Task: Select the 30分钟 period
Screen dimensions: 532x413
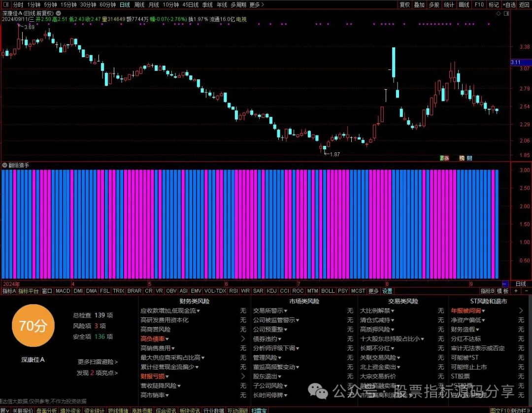Action: coord(88,5)
